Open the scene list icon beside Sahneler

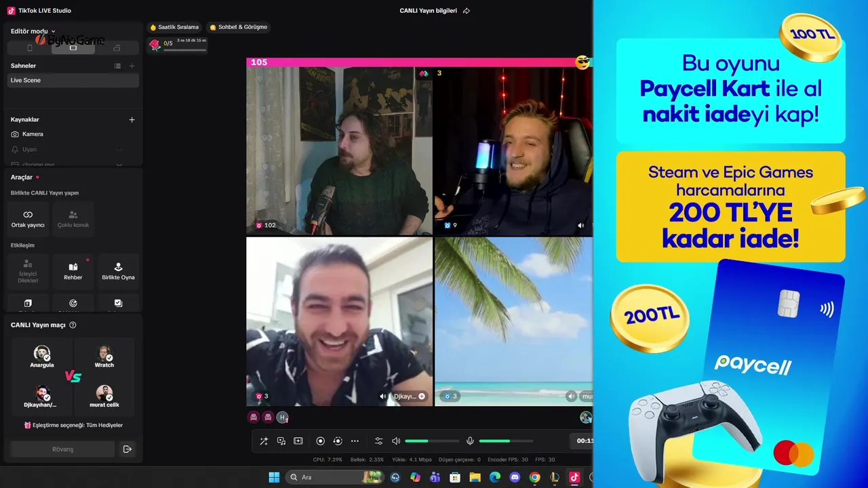click(117, 66)
